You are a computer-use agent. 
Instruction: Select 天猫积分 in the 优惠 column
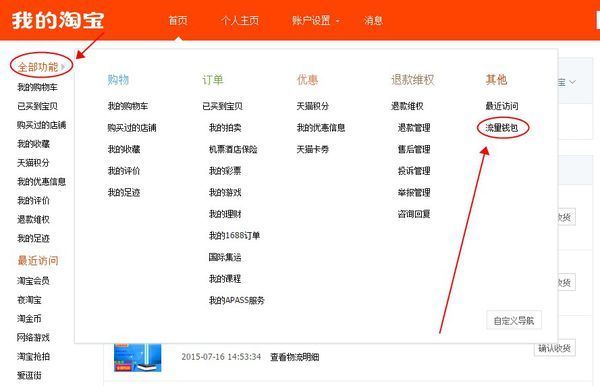point(313,106)
